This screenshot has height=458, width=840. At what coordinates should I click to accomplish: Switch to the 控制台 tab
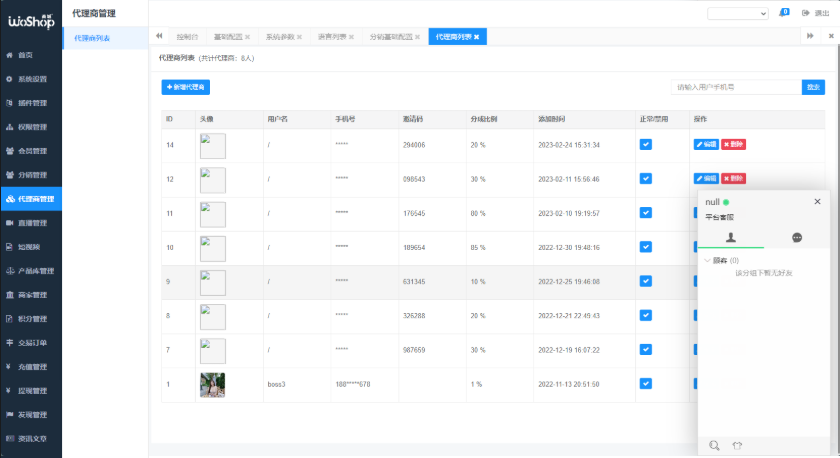tap(187, 37)
